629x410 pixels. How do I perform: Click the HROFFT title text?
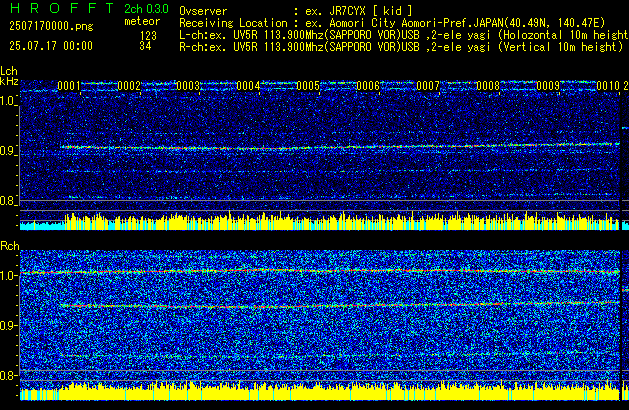[62, 8]
